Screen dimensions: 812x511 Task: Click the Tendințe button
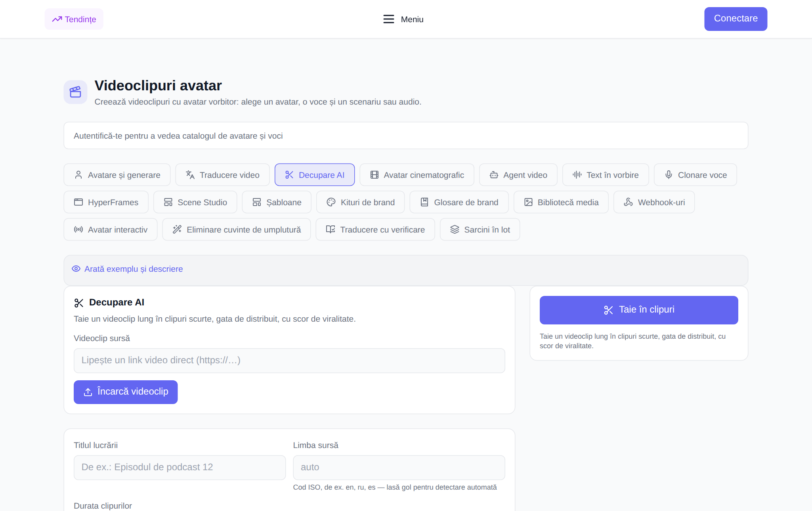tap(74, 19)
